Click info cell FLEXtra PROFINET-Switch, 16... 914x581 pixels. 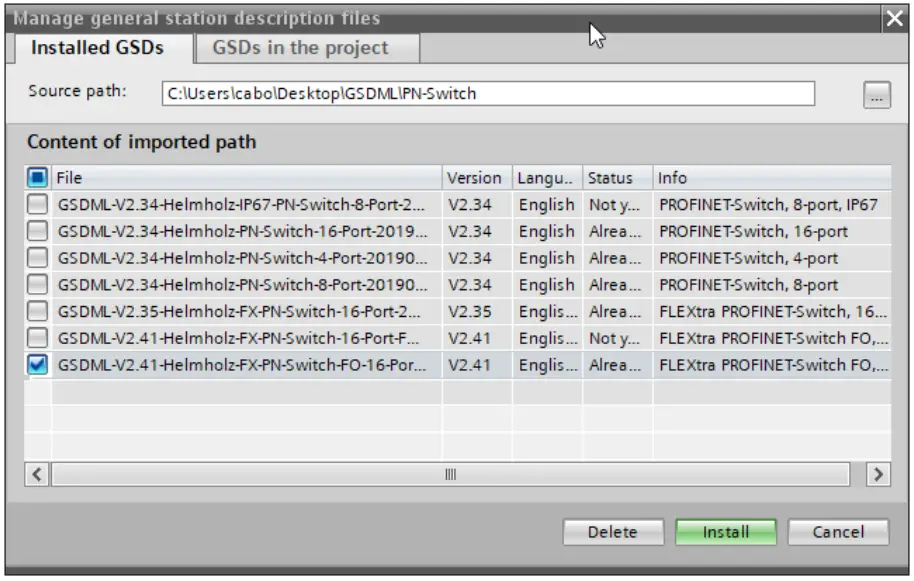[773, 312]
